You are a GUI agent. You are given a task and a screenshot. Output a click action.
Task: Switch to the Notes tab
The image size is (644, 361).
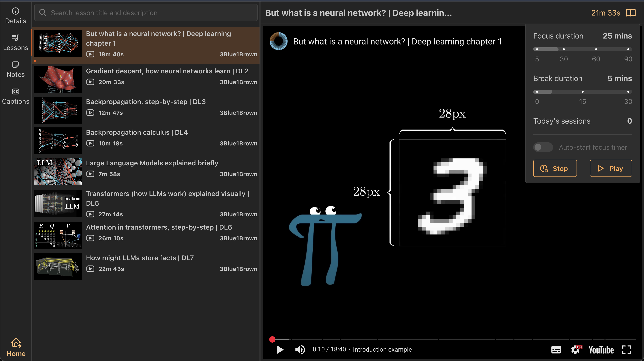(16, 69)
